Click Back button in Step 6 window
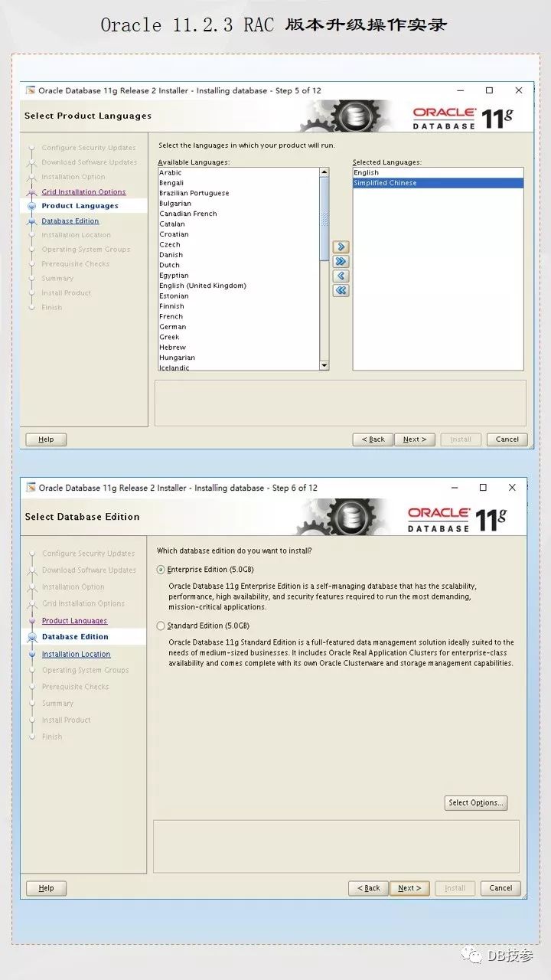Image resolution: width=551 pixels, height=980 pixels. [x=368, y=888]
